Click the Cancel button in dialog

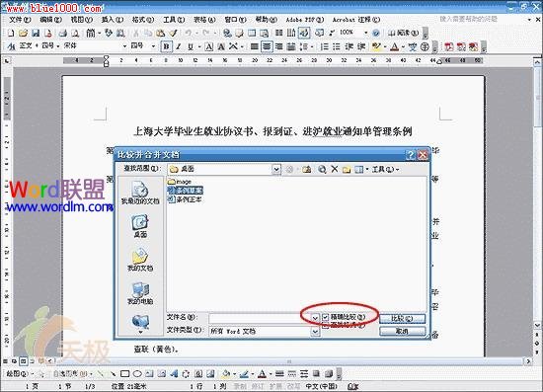pos(403,332)
